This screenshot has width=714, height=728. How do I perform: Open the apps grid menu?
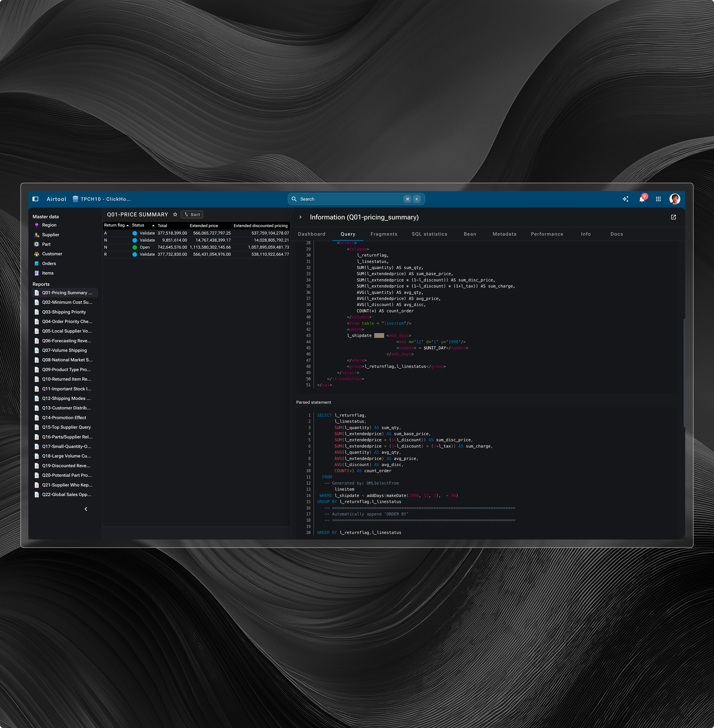point(658,199)
